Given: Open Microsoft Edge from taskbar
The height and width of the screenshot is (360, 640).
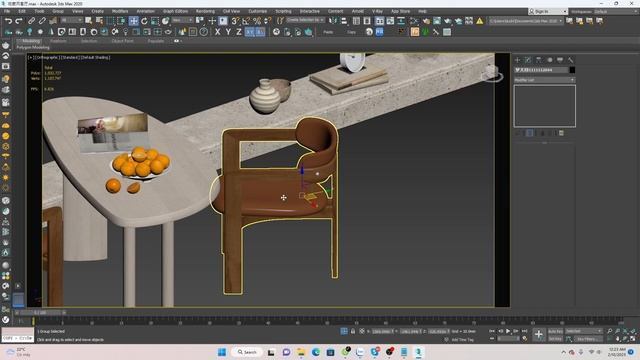Looking at the screenshot, I should tap(316, 352).
